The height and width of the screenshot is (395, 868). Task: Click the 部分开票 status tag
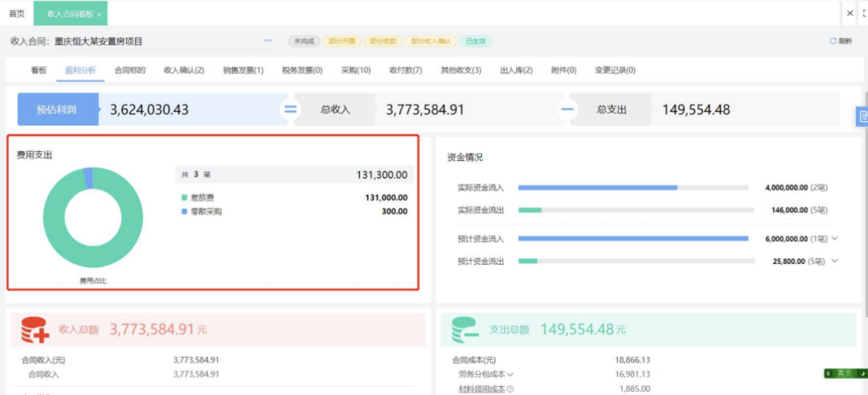342,41
